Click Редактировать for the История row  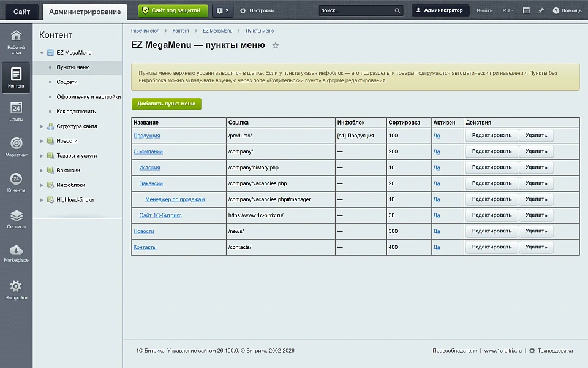point(492,167)
